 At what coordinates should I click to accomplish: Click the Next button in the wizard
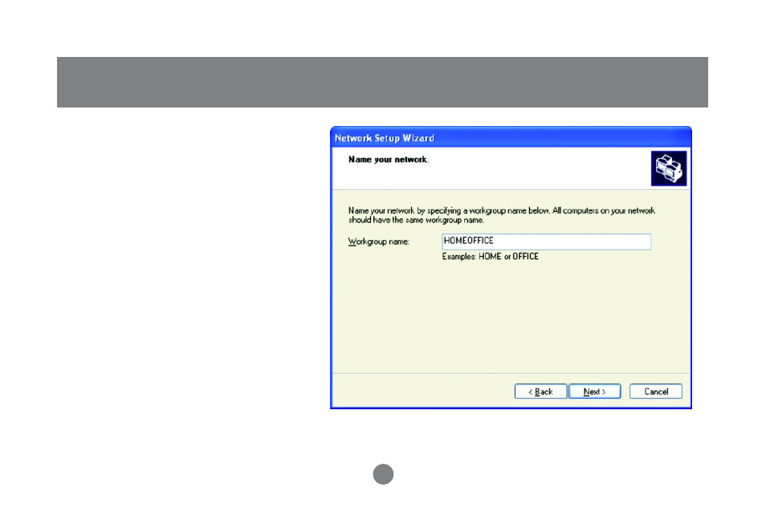coord(594,392)
